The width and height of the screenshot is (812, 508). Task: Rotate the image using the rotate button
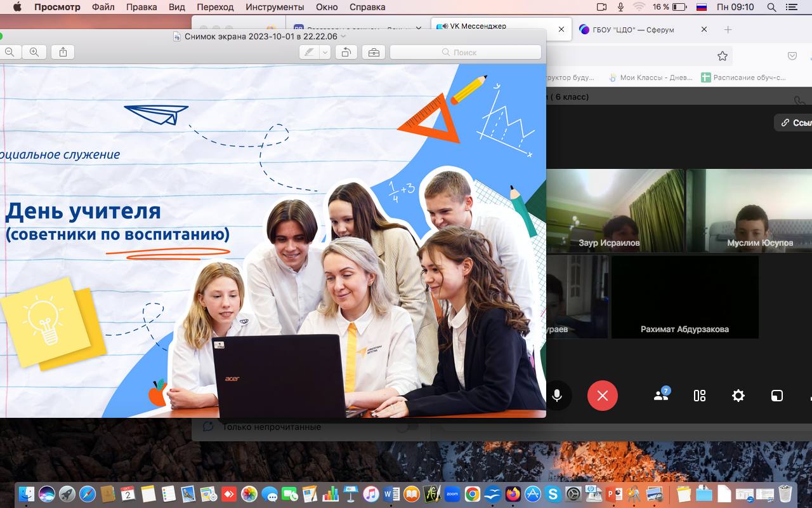coord(346,52)
